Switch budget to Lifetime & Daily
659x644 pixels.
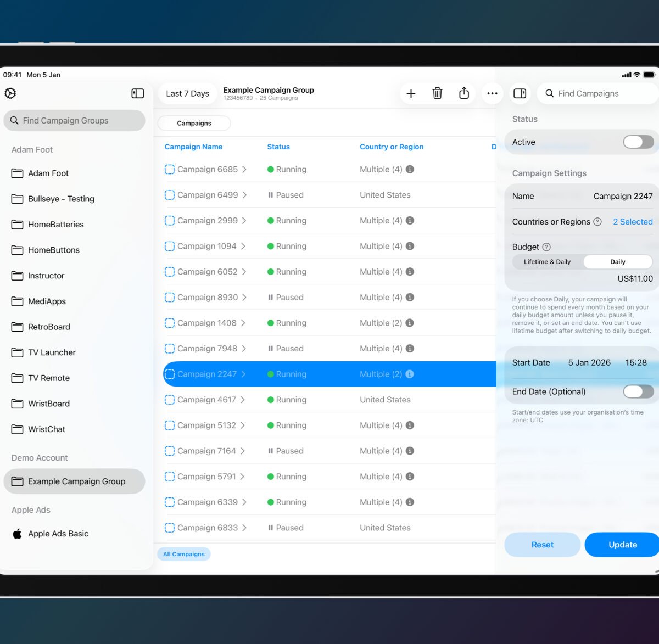[547, 262]
